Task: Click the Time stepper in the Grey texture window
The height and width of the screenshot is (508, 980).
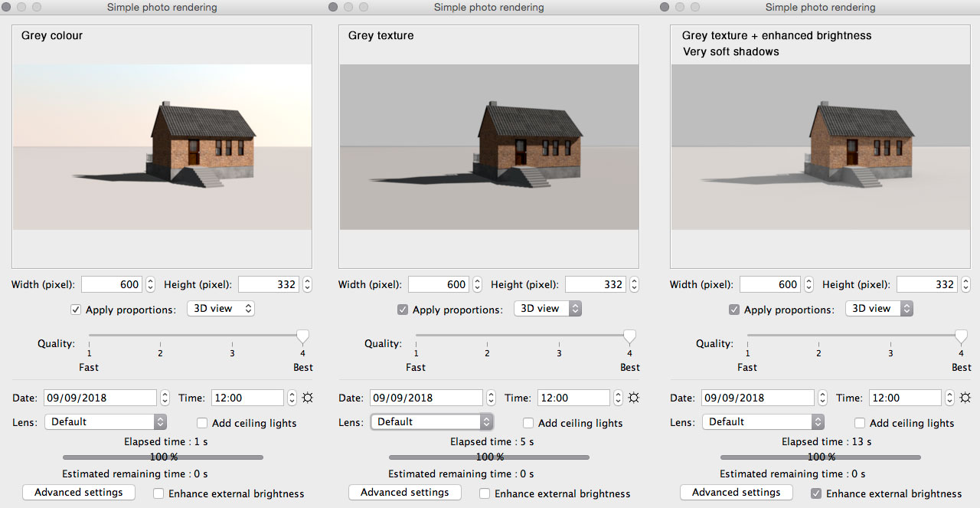Action: (x=619, y=398)
